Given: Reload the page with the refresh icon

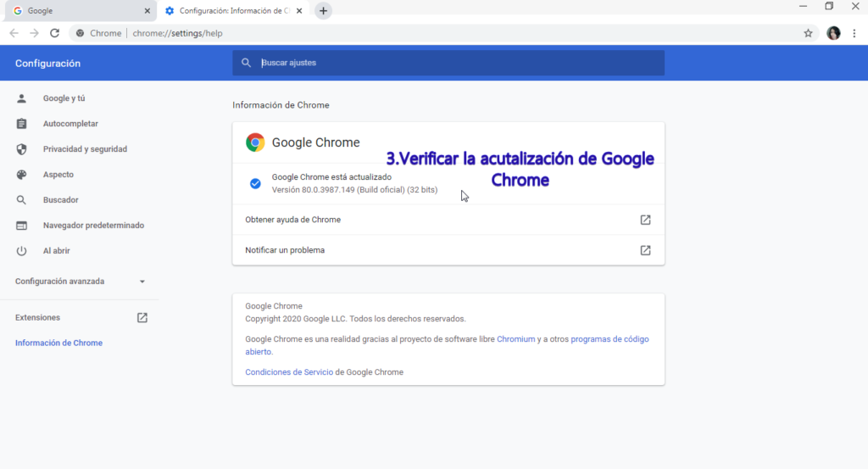Looking at the screenshot, I should (x=54, y=33).
